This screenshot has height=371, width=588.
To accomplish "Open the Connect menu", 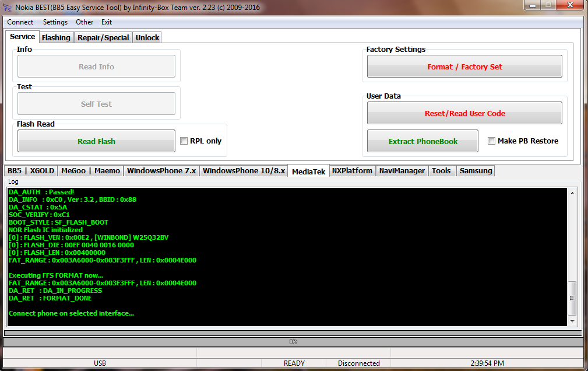I will pyautogui.click(x=20, y=22).
